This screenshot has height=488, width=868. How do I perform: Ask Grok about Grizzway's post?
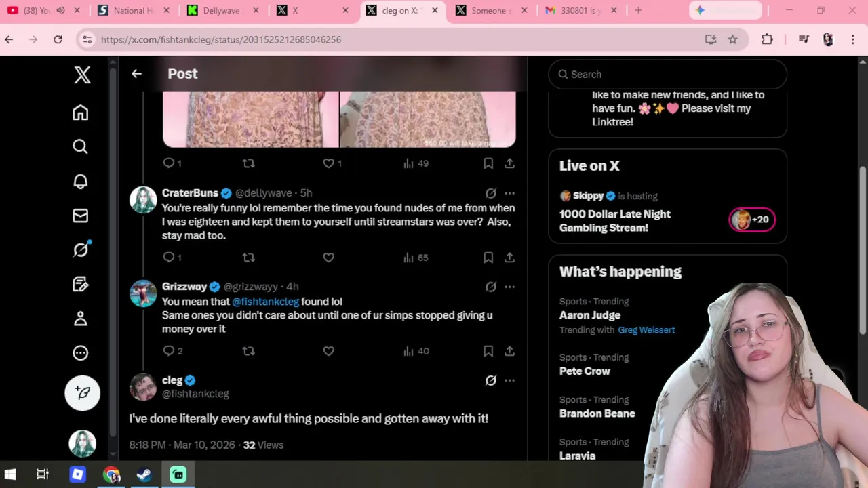pyautogui.click(x=491, y=287)
